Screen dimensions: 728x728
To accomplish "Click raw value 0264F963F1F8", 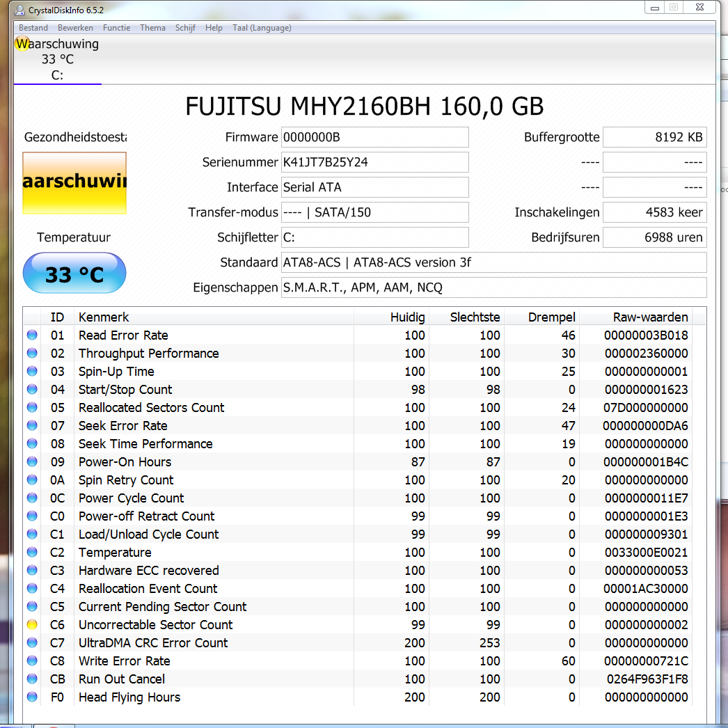I will click(x=647, y=679).
